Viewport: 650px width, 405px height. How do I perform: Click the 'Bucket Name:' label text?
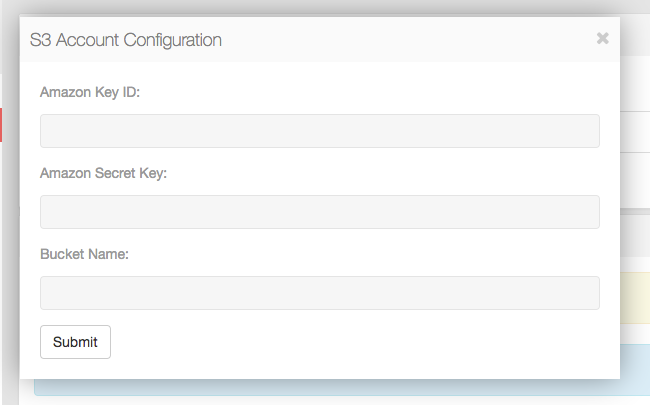[85, 254]
